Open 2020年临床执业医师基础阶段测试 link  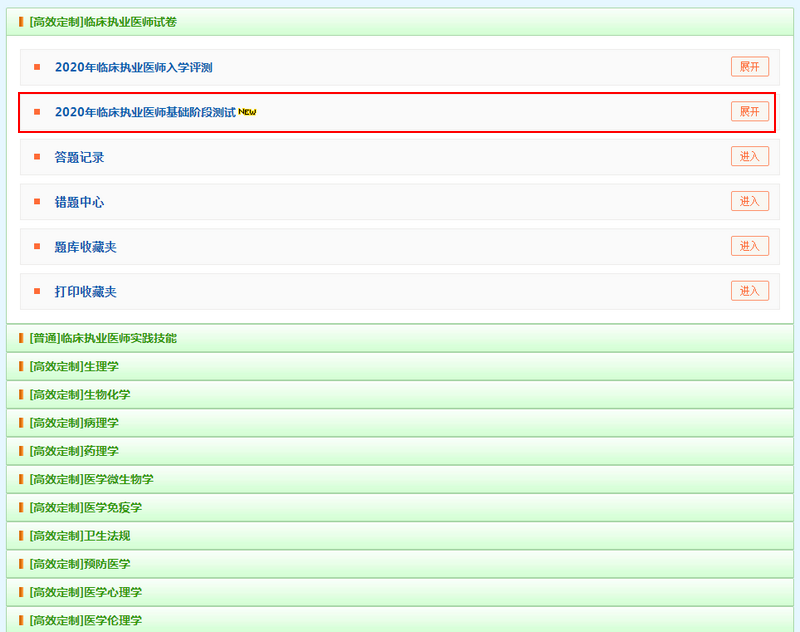tap(145, 113)
